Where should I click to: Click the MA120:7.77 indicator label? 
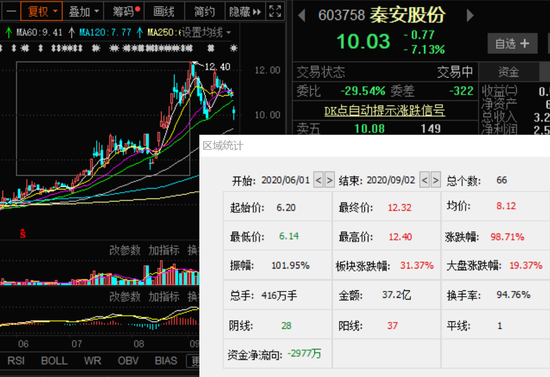click(105, 33)
